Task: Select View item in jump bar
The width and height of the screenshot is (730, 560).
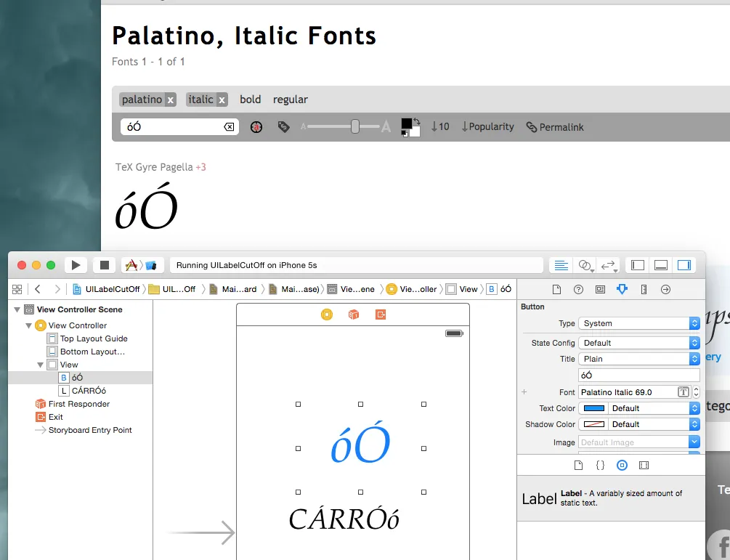Action: [462, 289]
